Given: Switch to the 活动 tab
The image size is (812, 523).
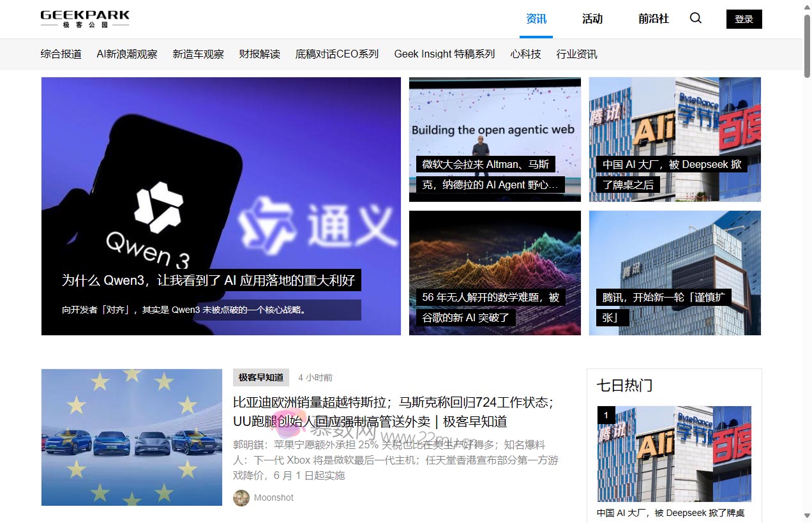Looking at the screenshot, I should pyautogui.click(x=592, y=19).
